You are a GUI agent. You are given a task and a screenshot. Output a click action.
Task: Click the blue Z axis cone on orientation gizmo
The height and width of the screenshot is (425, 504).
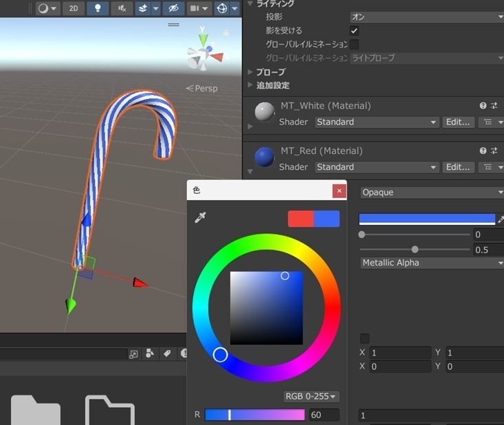tap(209, 49)
